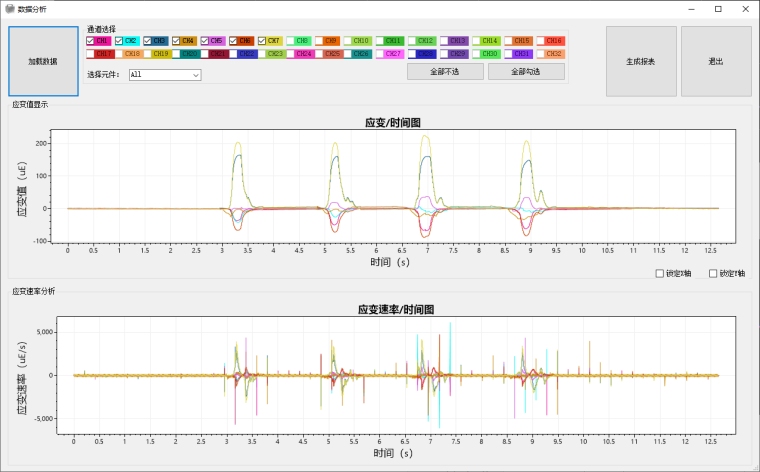Enable the 锁定X轴 lock X axis checkbox
This screenshot has width=760, height=472.
pyautogui.click(x=658, y=274)
